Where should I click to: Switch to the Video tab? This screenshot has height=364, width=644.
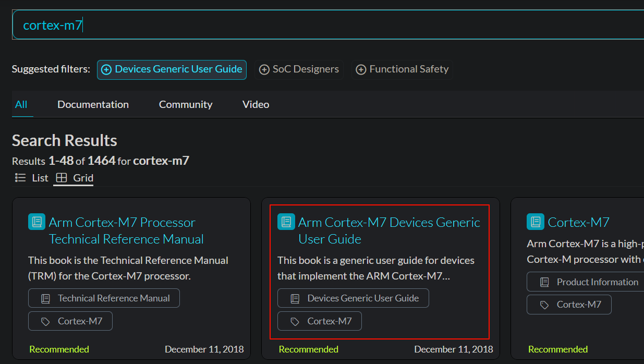pyautogui.click(x=256, y=104)
